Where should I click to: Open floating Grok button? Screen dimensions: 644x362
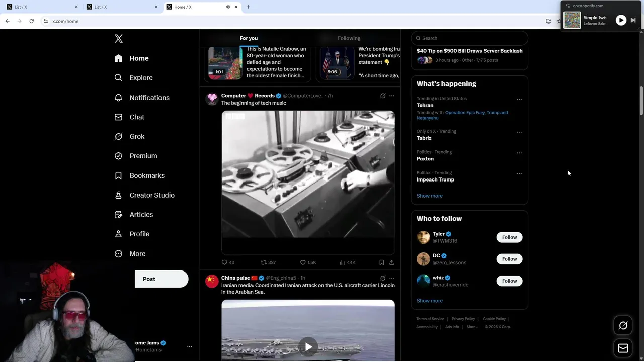click(623, 326)
